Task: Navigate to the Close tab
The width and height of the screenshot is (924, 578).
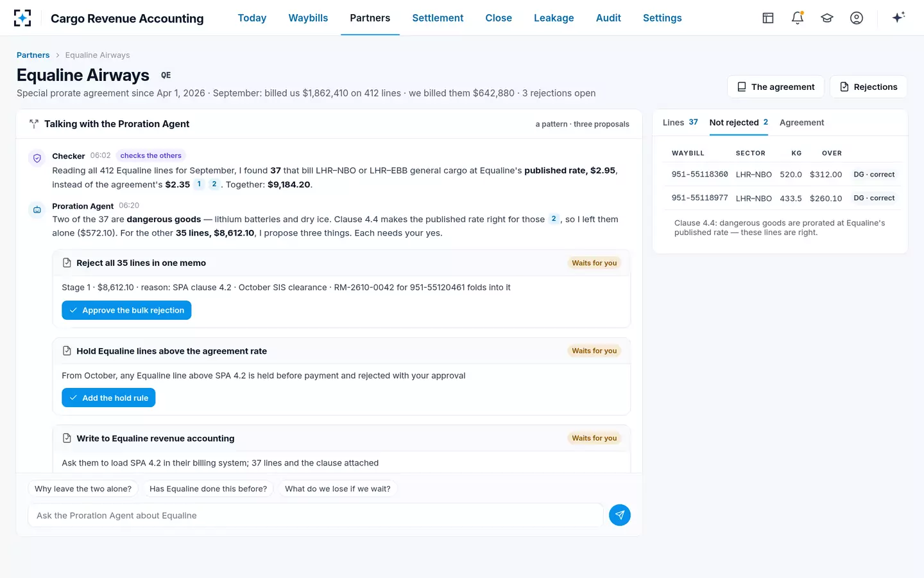Action: point(499,18)
